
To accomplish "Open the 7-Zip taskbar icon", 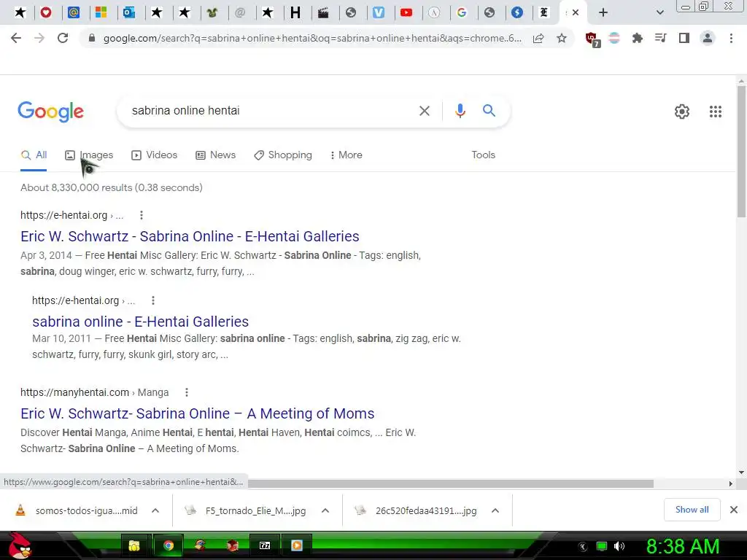I will [x=264, y=545].
